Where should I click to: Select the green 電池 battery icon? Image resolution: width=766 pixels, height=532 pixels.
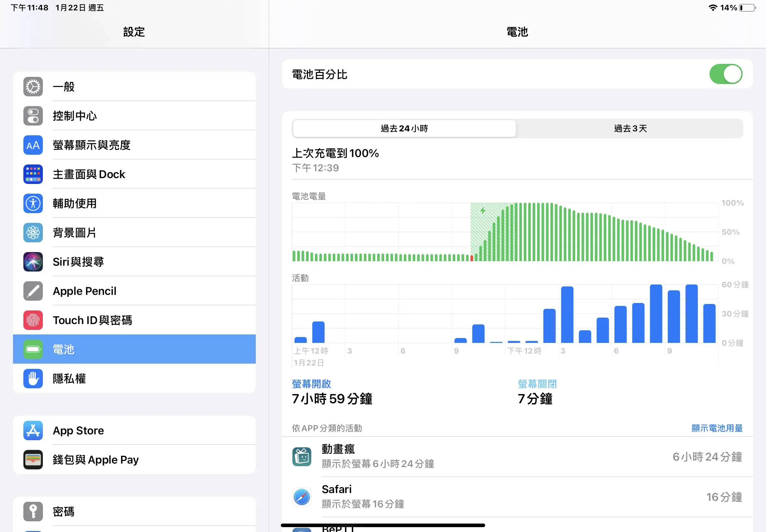coord(33,349)
